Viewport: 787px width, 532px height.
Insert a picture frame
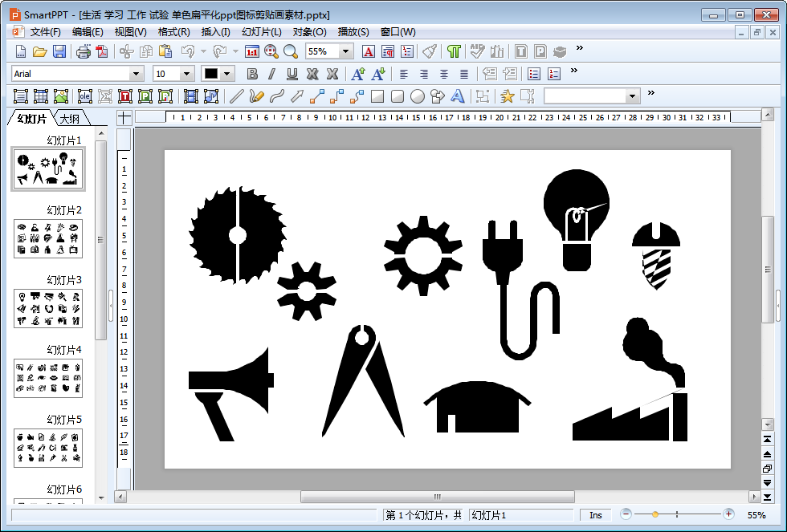pos(61,96)
